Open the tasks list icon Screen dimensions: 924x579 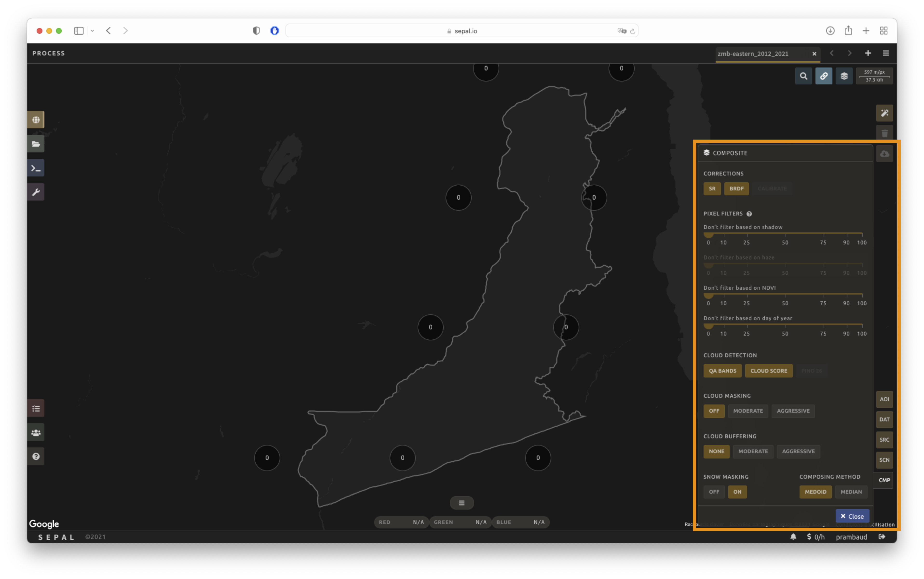pyautogui.click(x=36, y=409)
